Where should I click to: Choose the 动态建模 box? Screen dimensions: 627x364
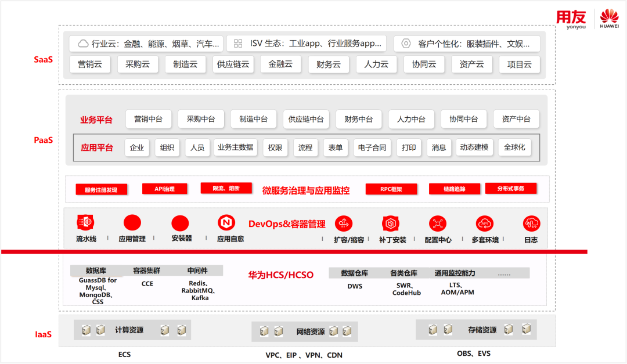coord(475,147)
